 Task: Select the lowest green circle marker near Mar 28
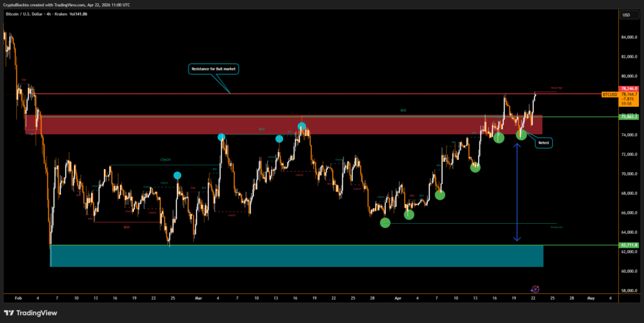pos(386,222)
